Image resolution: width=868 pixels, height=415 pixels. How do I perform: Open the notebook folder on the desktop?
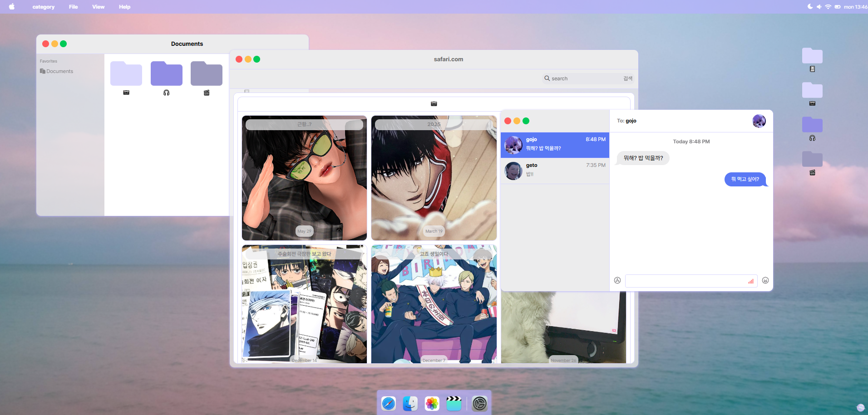812,56
